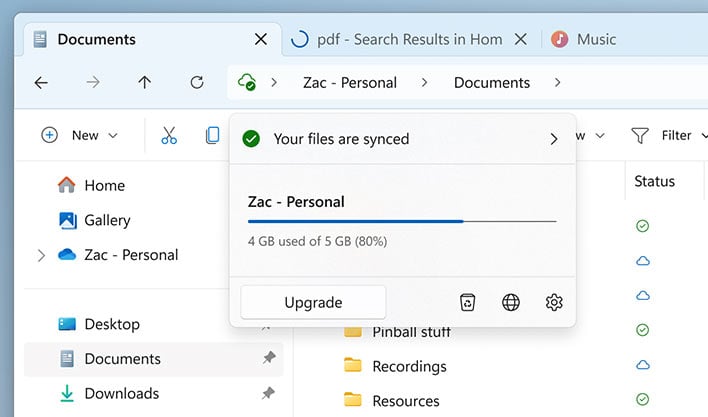Click the storage usage progress bar
The height and width of the screenshot is (417, 708).
point(402,221)
